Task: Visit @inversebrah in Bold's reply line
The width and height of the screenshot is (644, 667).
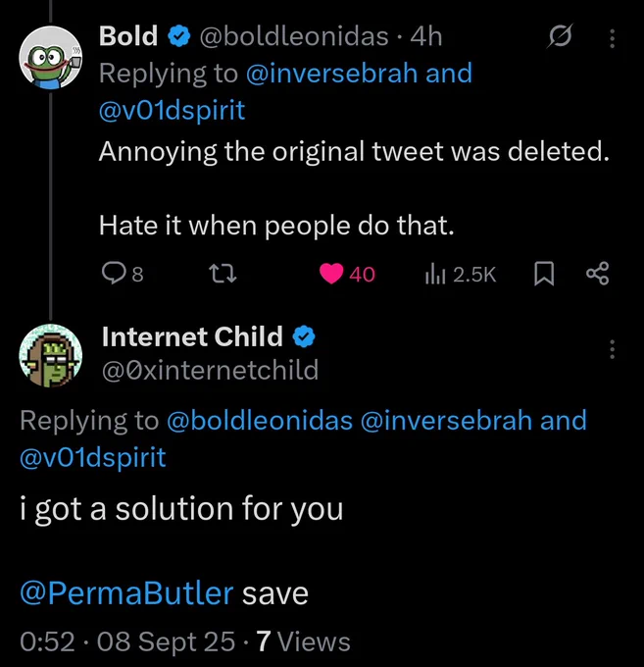Action: click(331, 74)
